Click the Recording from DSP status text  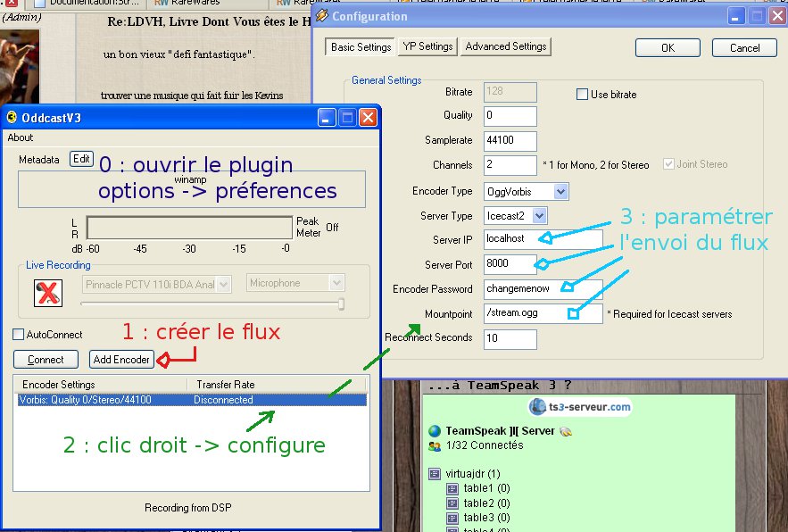coord(188,508)
